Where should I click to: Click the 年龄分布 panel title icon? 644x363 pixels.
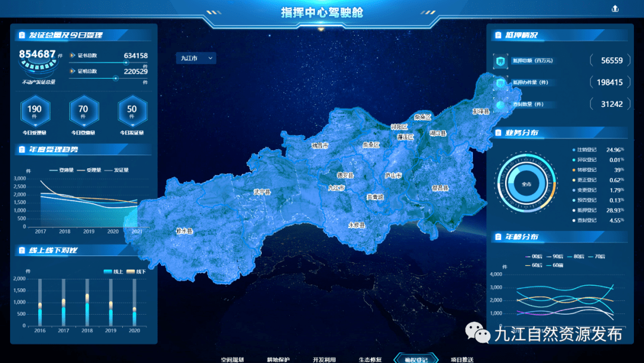497,238
